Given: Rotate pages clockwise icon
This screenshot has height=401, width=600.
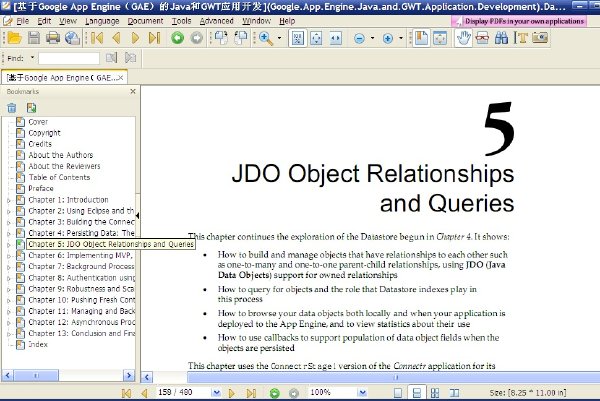Looking at the screenshot, I should [x=241, y=38].
